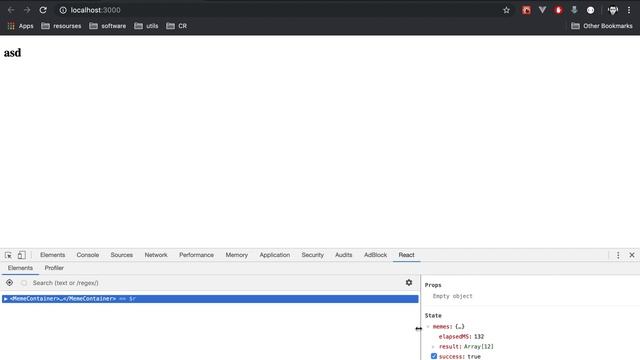Viewport: 640px width, 360px height.
Task: Select the React devtools tab
Action: coord(407,255)
